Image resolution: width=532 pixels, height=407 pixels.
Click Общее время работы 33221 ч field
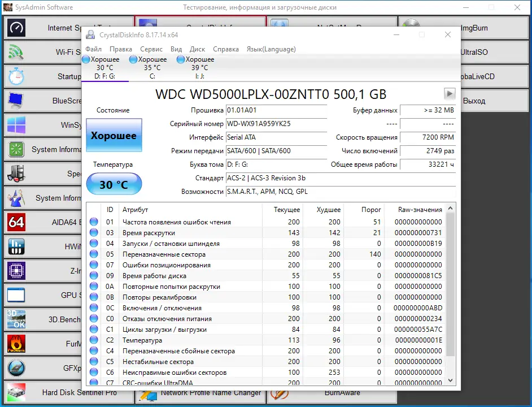click(428, 164)
